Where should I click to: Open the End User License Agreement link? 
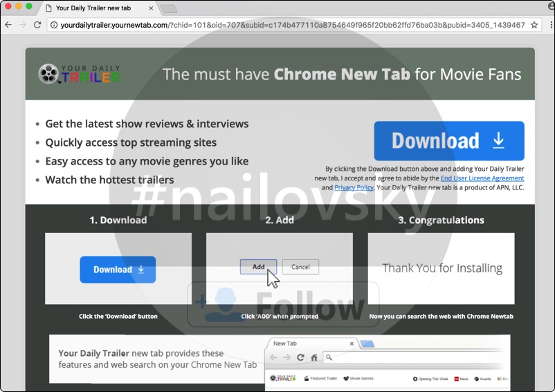(482, 178)
